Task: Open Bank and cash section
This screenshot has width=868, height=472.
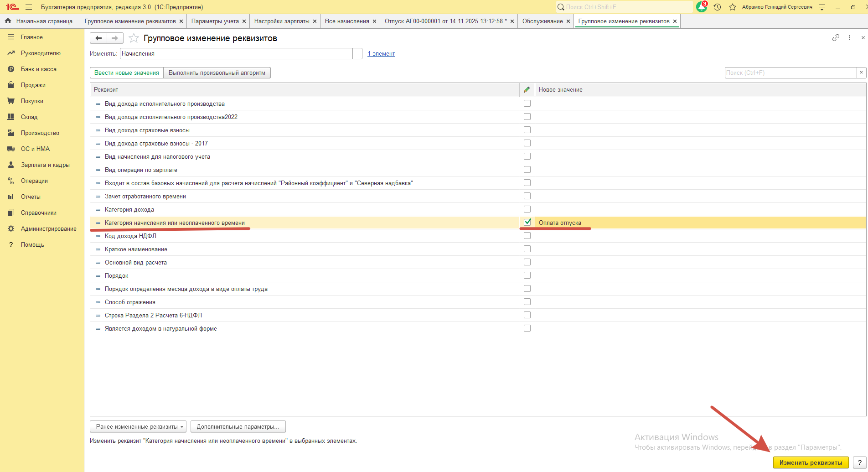Action: tap(39, 69)
